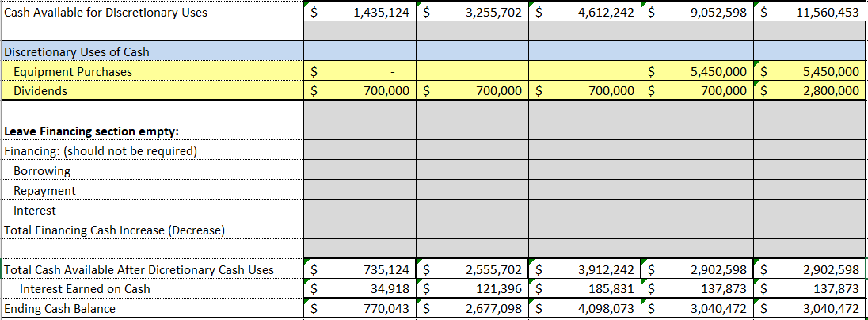The width and height of the screenshot is (868, 320).
Task: Click the cell showing 3,255,702
Action: 472,12
